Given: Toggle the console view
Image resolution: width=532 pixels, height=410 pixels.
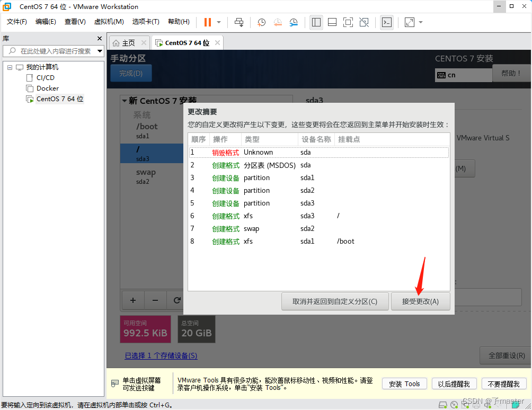Looking at the screenshot, I should [x=387, y=22].
